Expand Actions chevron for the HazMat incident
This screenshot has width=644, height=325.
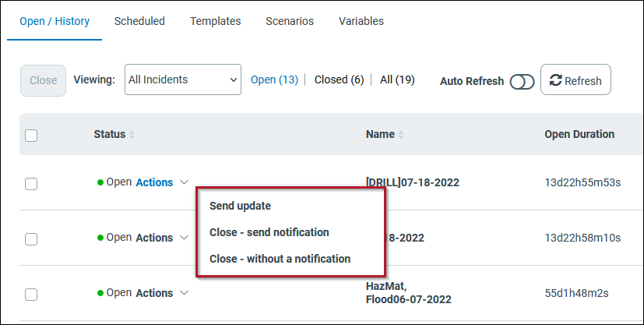click(x=185, y=293)
